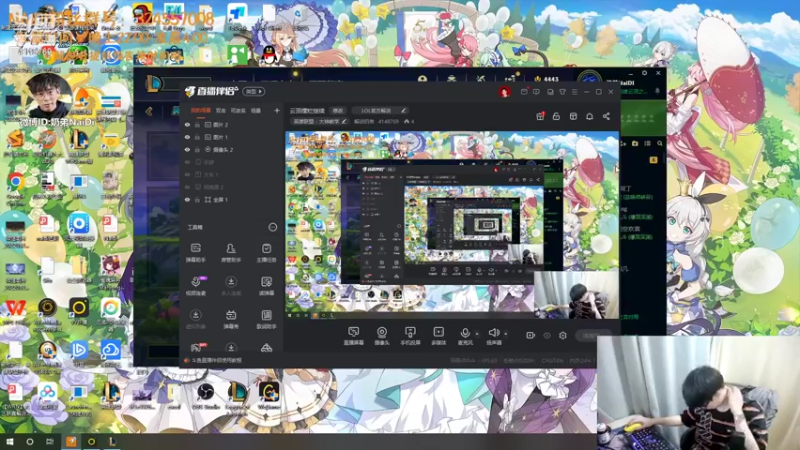Open the layout grid icon
Image resolution: width=800 pixels, height=450 pixels.
pyautogui.click(x=573, y=116)
